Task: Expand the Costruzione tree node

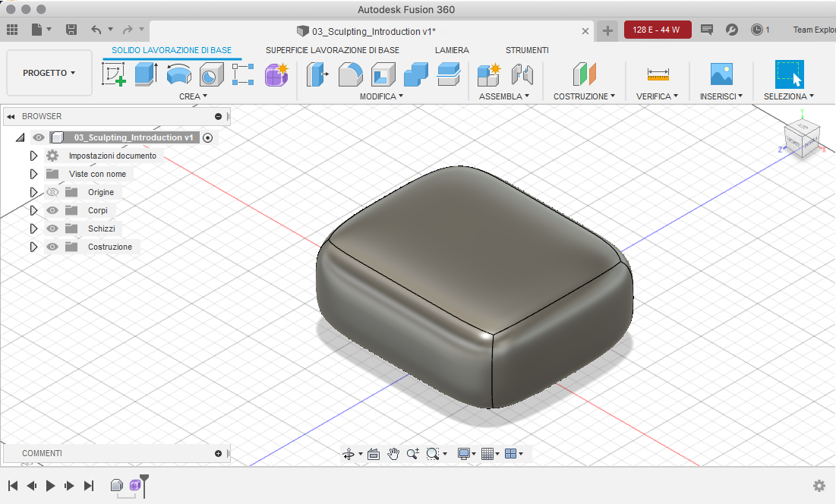Action: coord(33,247)
